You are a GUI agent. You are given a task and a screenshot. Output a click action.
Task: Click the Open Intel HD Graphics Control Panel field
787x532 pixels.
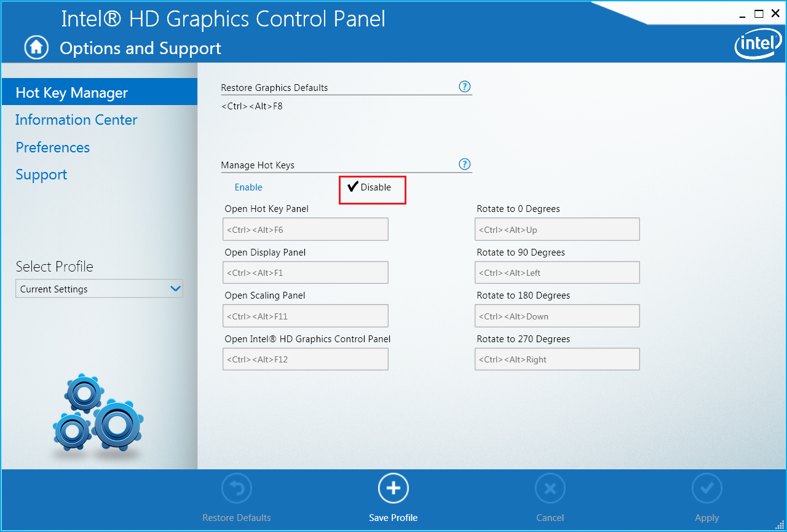(x=306, y=359)
